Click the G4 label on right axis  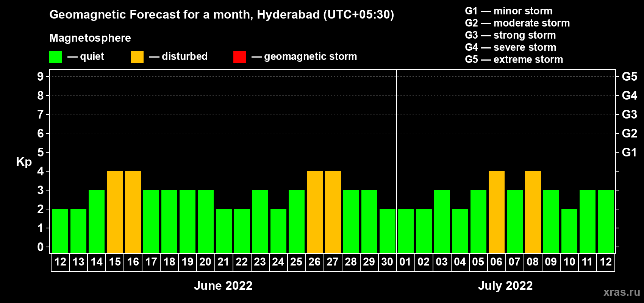pyautogui.click(x=630, y=95)
